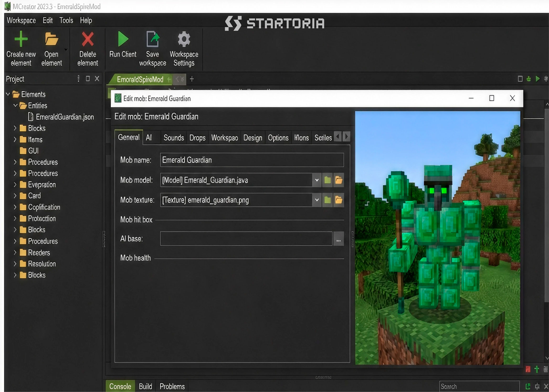Open the Edit menu
This screenshot has height=392, width=549.
[48, 20]
